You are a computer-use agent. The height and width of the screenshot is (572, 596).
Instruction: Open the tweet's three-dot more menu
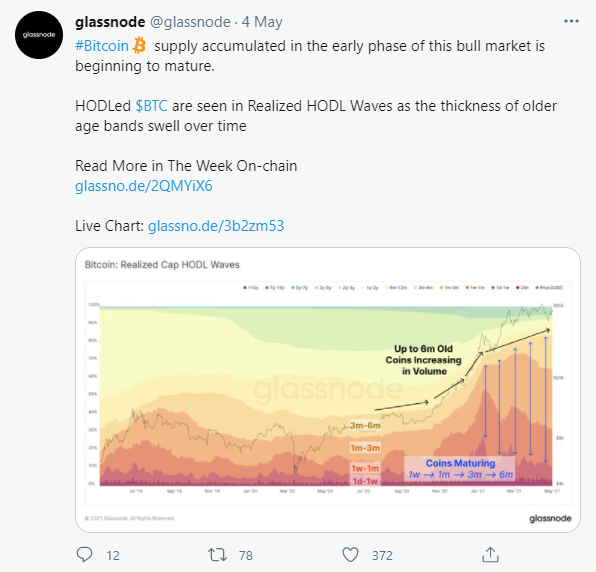click(x=571, y=22)
